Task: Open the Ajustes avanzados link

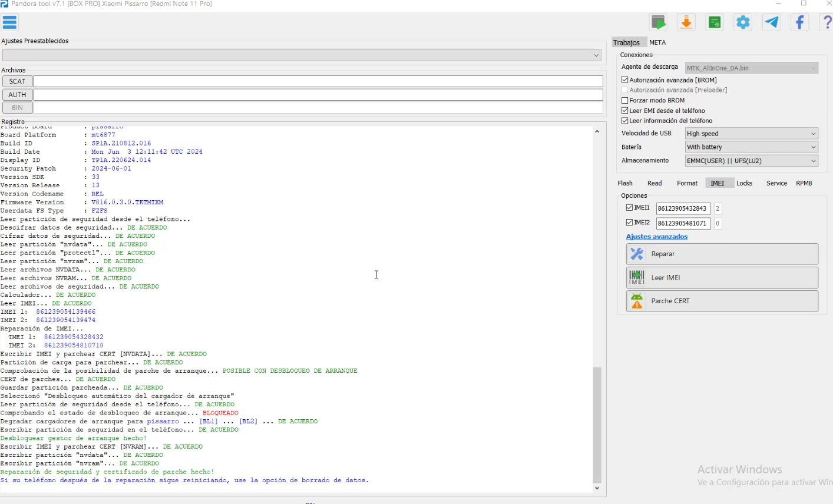Action: coord(657,237)
